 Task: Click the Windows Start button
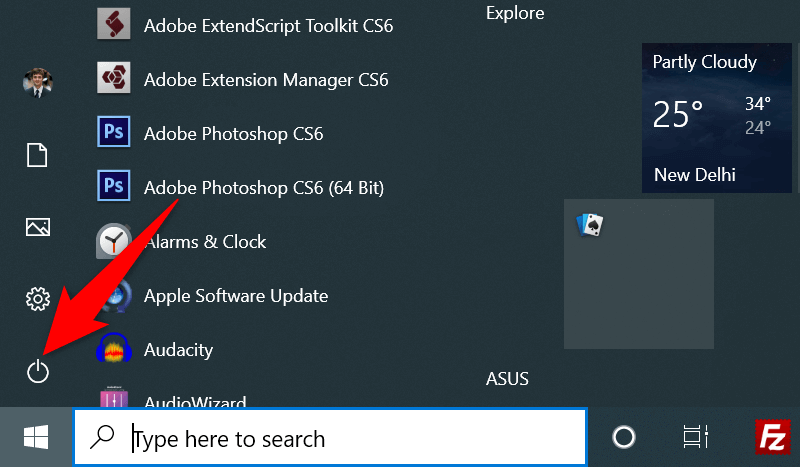[37, 437]
